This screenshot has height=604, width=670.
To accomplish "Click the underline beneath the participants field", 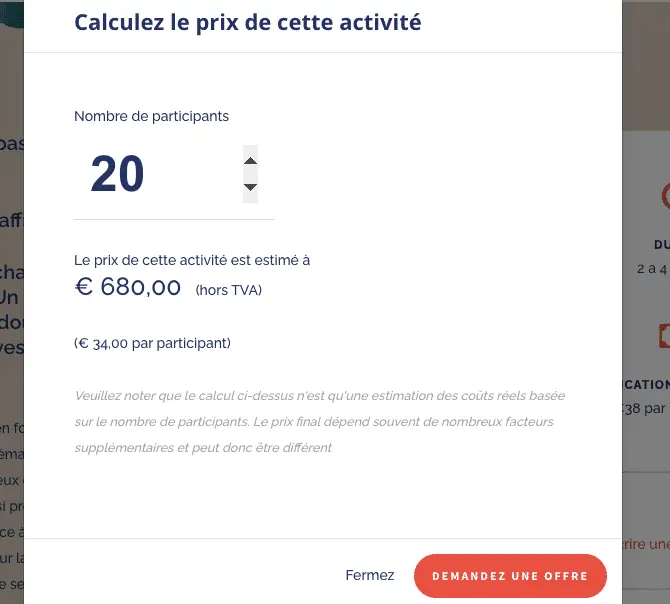I will click(x=174, y=219).
